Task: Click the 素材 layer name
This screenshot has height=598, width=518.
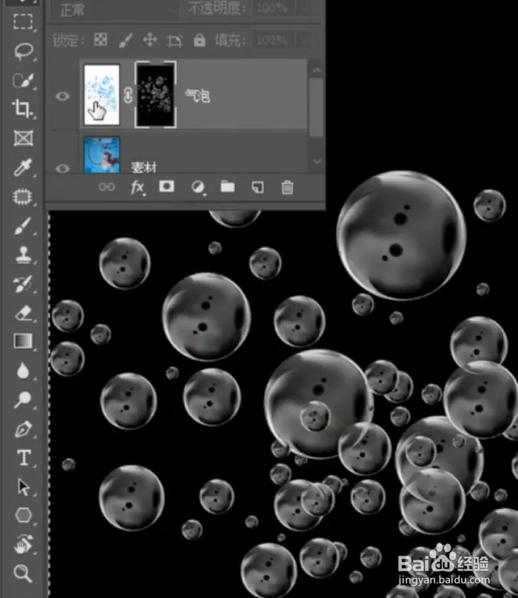Action: click(x=144, y=167)
